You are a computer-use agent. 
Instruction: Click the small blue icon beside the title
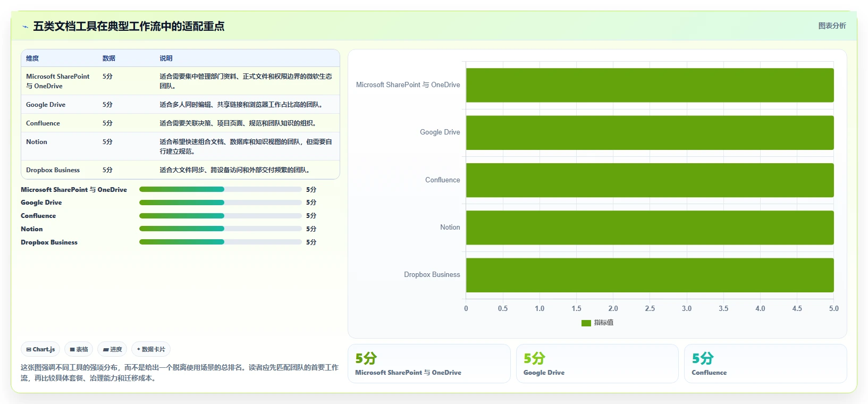coord(25,27)
